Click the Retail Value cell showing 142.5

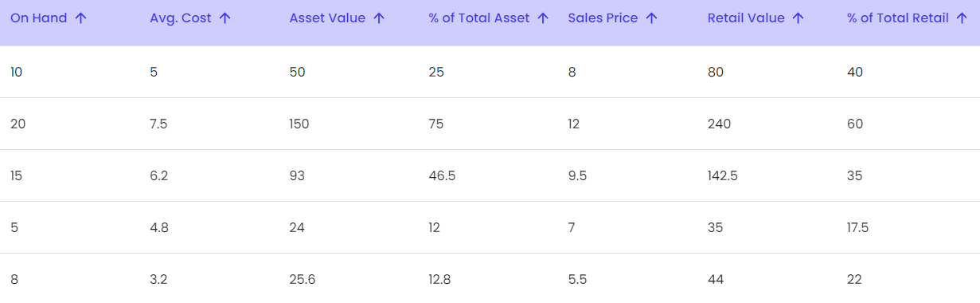tap(723, 175)
